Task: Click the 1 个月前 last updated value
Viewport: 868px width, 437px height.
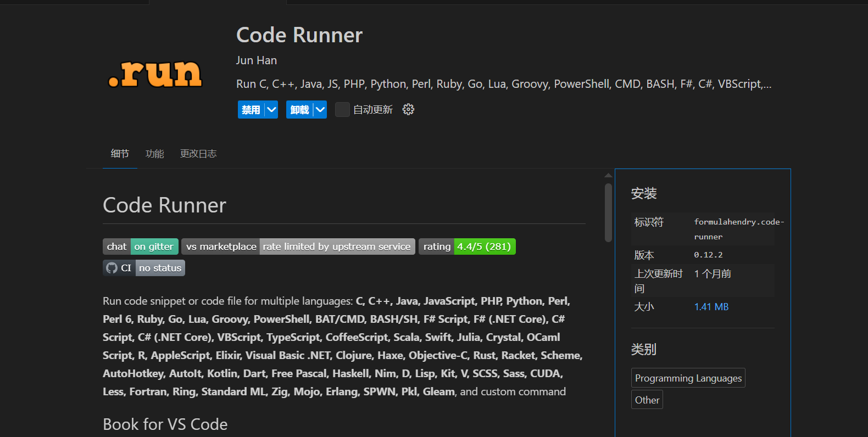Action: 713,273
